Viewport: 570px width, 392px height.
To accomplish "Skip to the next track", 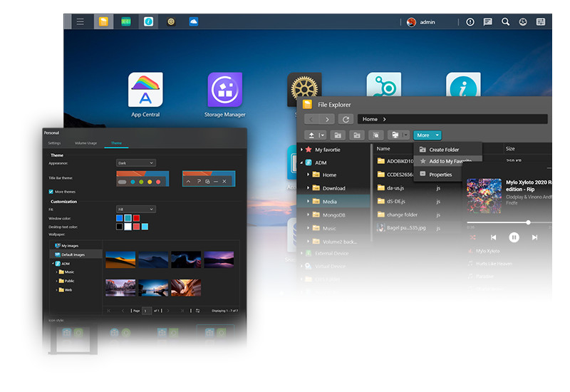I will pyautogui.click(x=534, y=237).
